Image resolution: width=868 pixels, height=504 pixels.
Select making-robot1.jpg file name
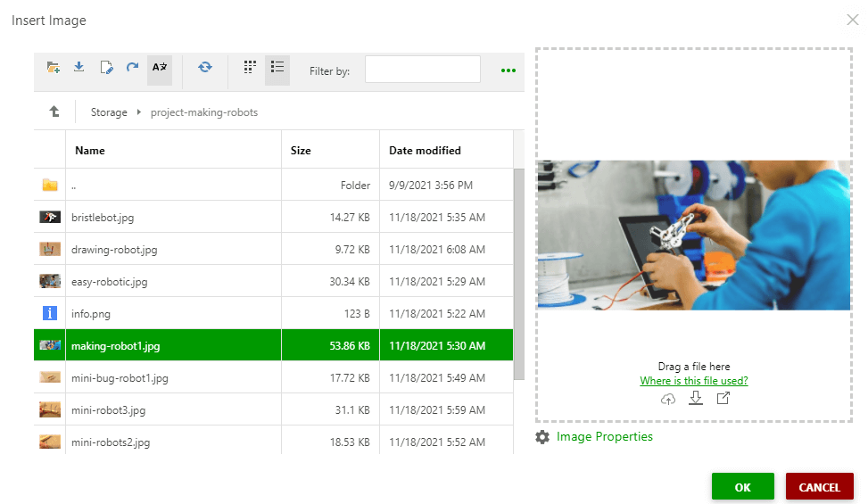pyautogui.click(x=116, y=346)
